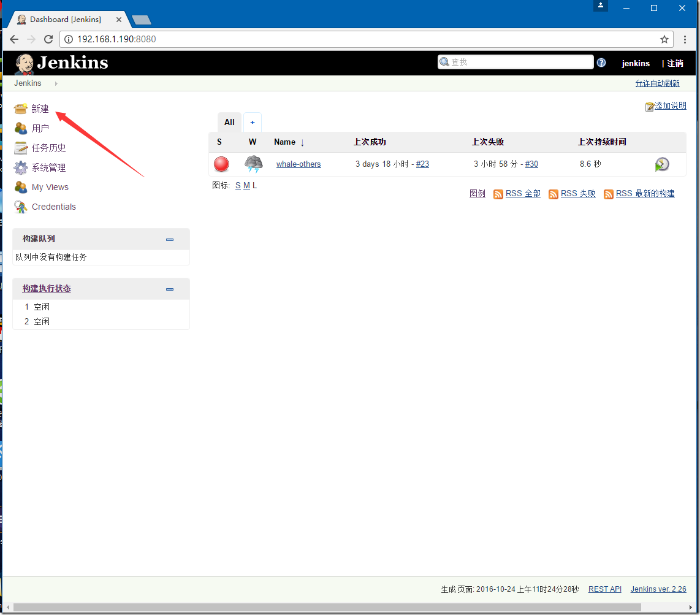
Task: Add a new view with plus tab
Action: point(252,123)
